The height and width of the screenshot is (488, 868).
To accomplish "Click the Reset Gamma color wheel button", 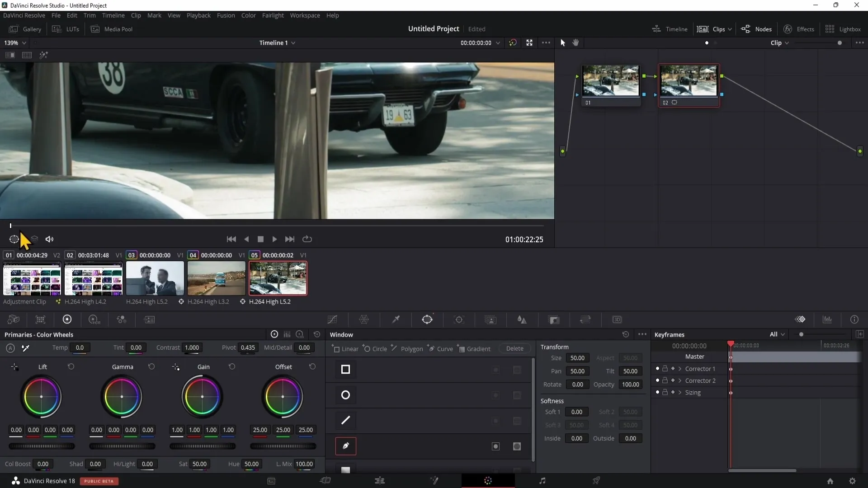I will tap(151, 366).
